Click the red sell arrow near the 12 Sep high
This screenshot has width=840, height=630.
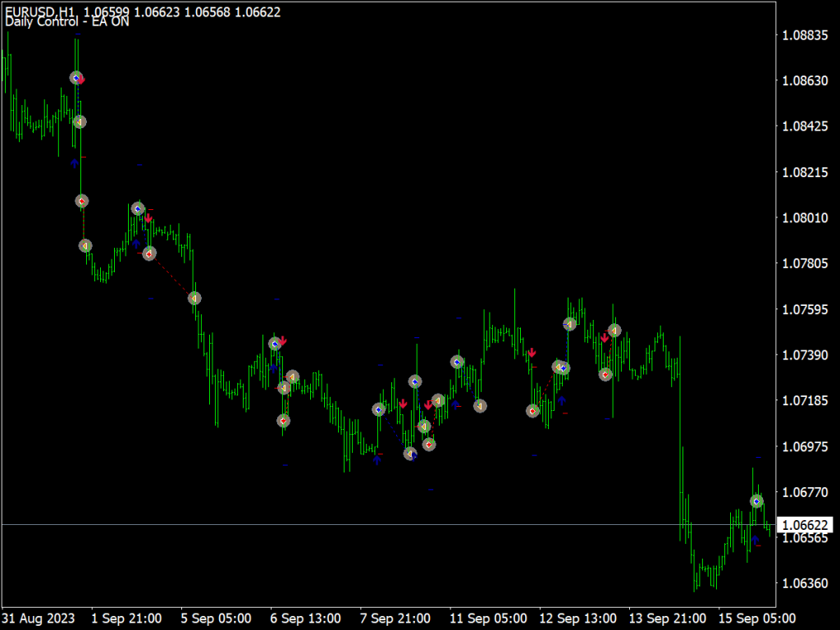[x=605, y=337]
